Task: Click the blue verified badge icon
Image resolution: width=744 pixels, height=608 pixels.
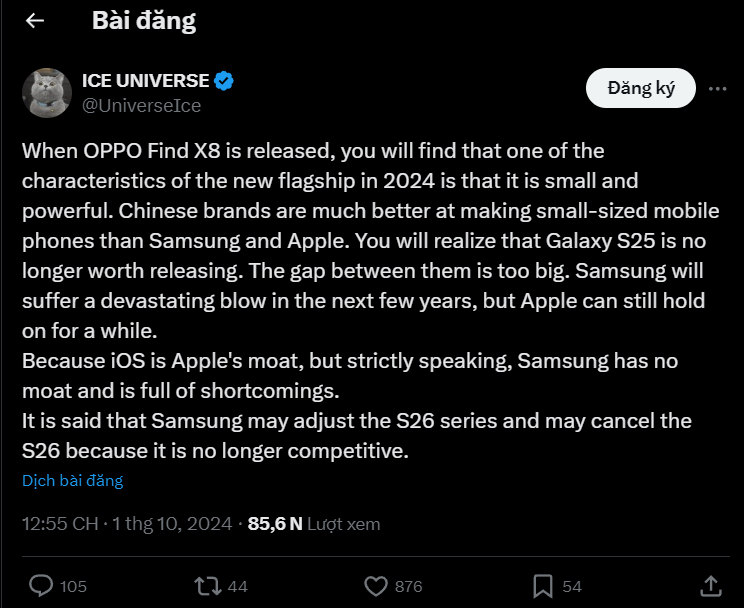Action: click(x=223, y=81)
